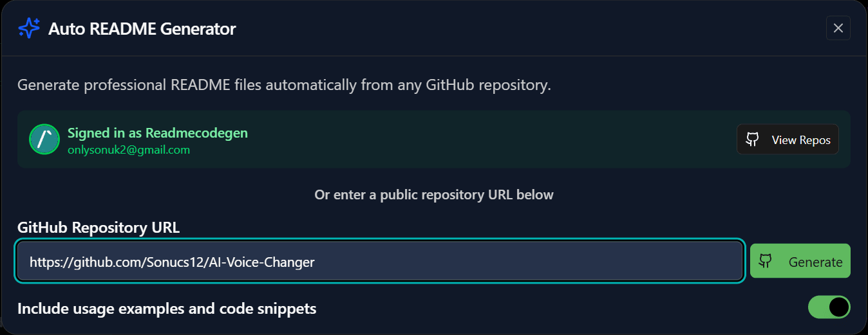Click the sparkle icon beside the title
The height and width of the screenshot is (335, 868).
(x=29, y=28)
